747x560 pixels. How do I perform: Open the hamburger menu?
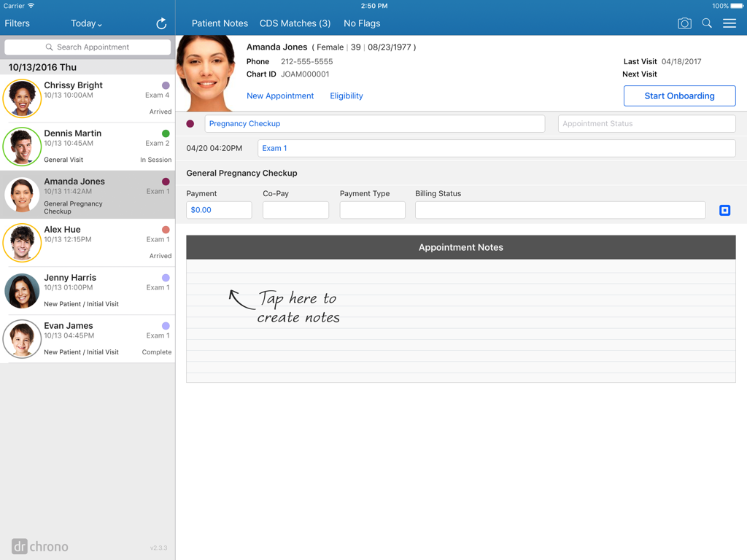tap(729, 23)
